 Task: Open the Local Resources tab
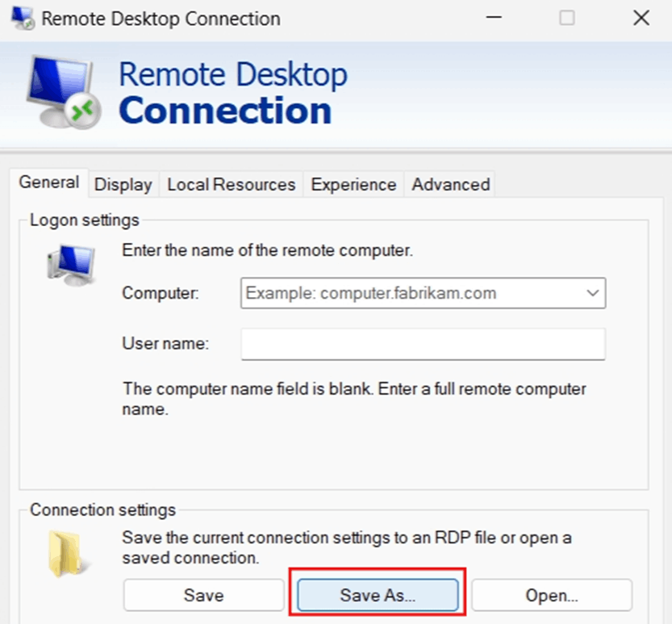[231, 184]
